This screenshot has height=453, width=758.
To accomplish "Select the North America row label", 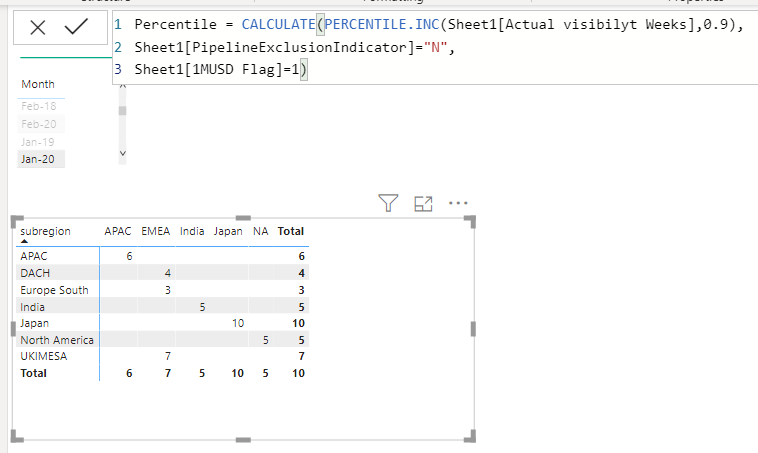I will 57,340.
